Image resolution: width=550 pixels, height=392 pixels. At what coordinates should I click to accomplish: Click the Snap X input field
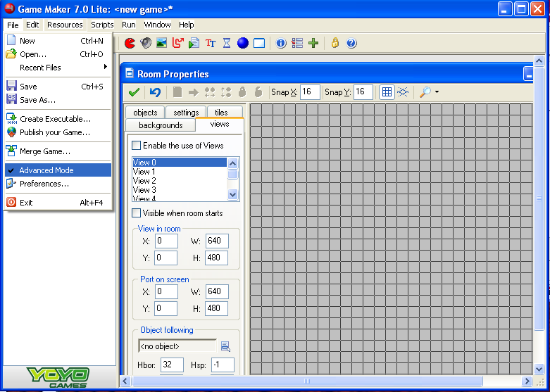310,92
